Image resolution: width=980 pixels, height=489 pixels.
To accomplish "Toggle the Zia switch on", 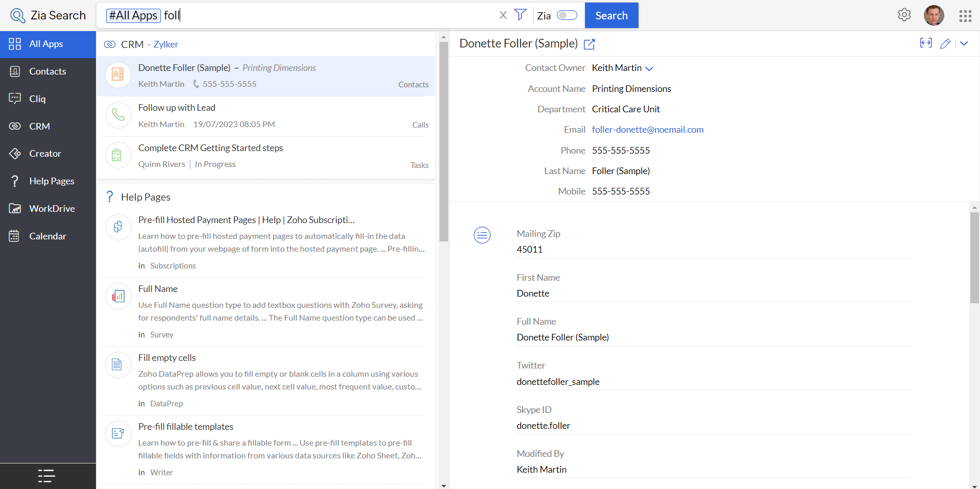I will pos(567,15).
